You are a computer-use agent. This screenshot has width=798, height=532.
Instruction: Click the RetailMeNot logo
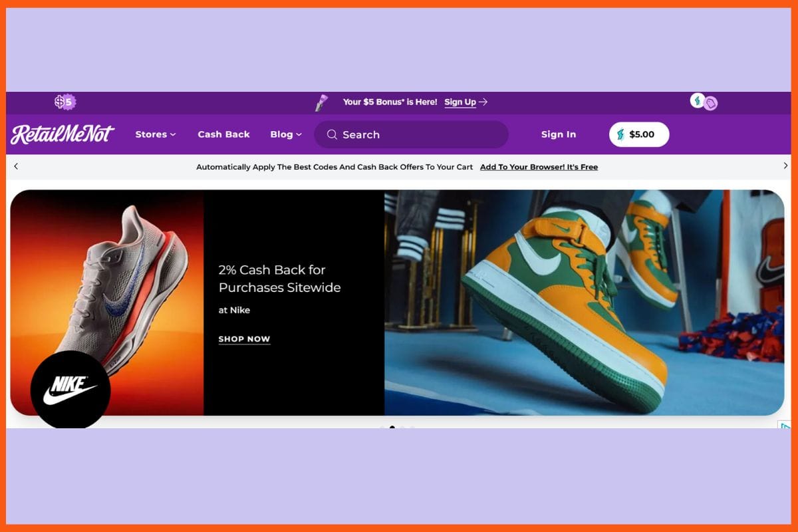pyautogui.click(x=63, y=134)
